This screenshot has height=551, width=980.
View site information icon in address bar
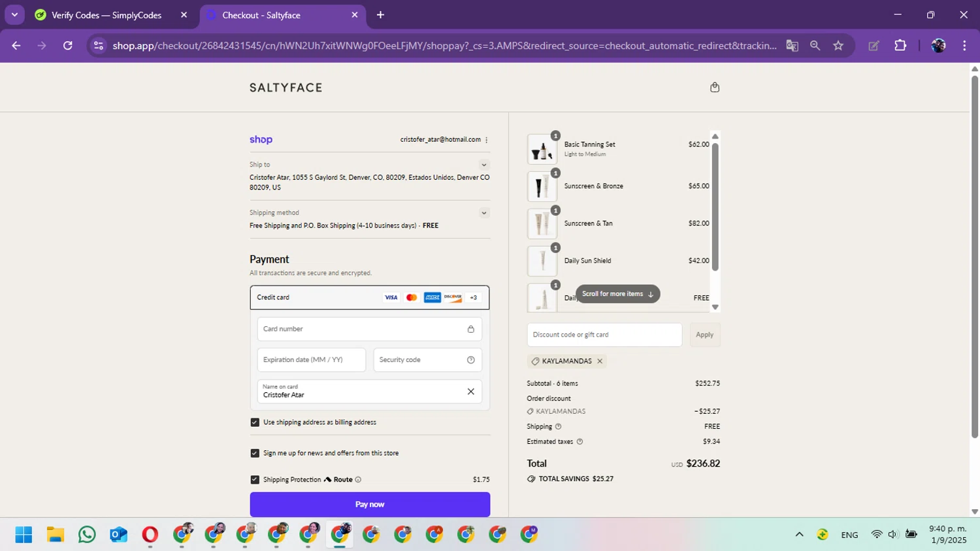pos(99,45)
